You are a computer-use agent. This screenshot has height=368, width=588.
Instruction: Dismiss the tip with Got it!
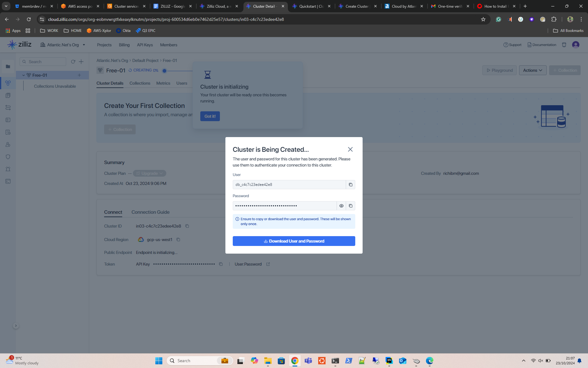click(x=210, y=116)
